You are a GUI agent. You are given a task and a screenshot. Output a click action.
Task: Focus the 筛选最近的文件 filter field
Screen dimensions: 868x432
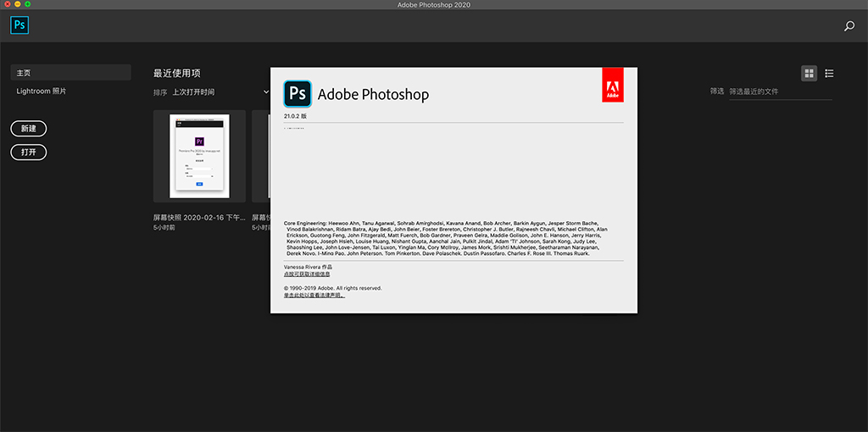780,91
